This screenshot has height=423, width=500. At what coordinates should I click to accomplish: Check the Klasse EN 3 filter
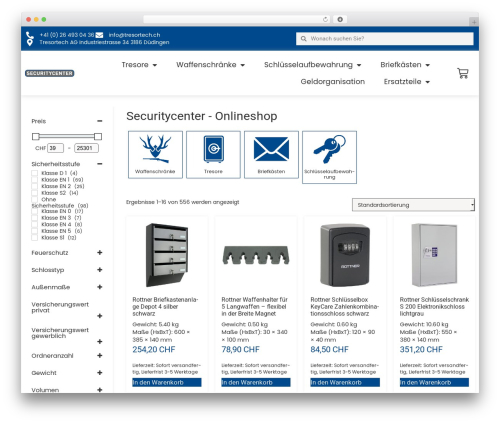click(x=34, y=218)
